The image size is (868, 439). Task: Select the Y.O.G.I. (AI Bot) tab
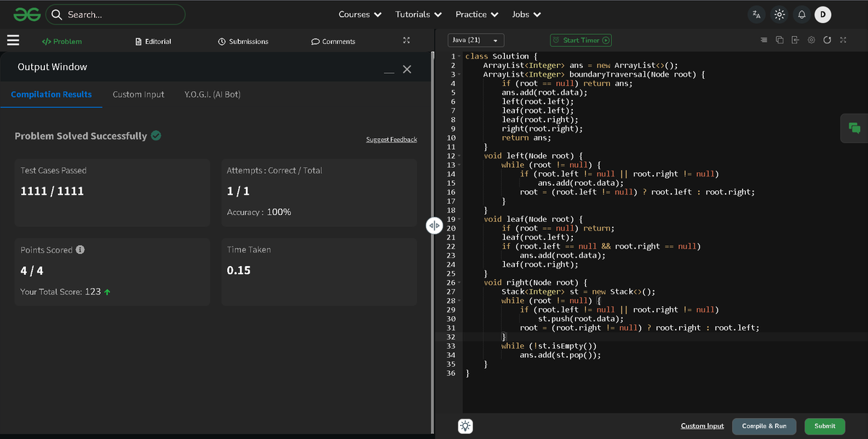coord(213,94)
